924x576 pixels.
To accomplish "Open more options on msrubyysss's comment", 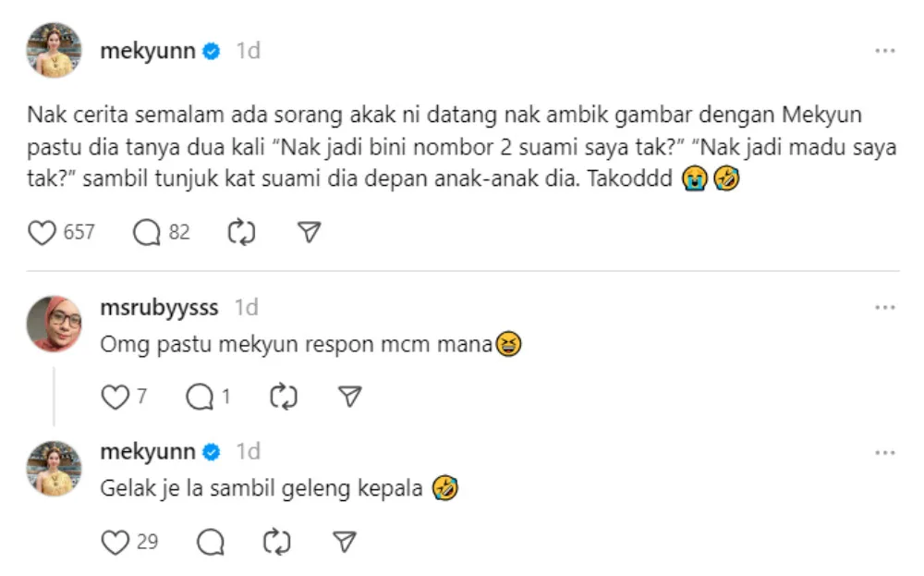I will point(885,307).
